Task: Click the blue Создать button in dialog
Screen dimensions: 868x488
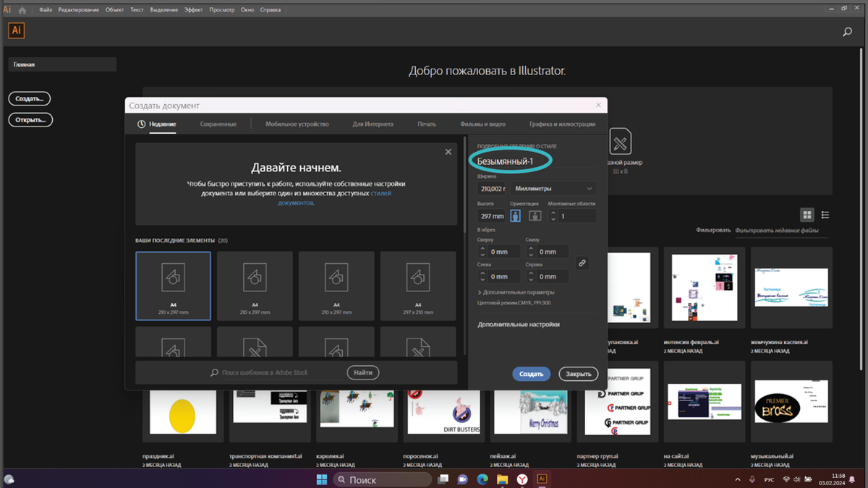Action: pos(532,374)
